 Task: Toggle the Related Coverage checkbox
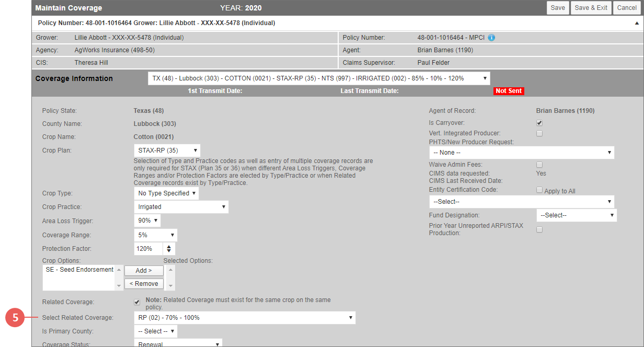coord(137,302)
